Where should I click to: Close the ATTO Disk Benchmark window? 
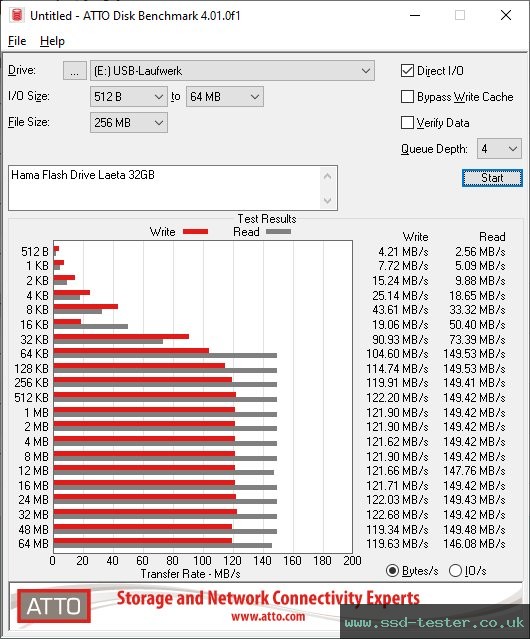(x=506, y=15)
